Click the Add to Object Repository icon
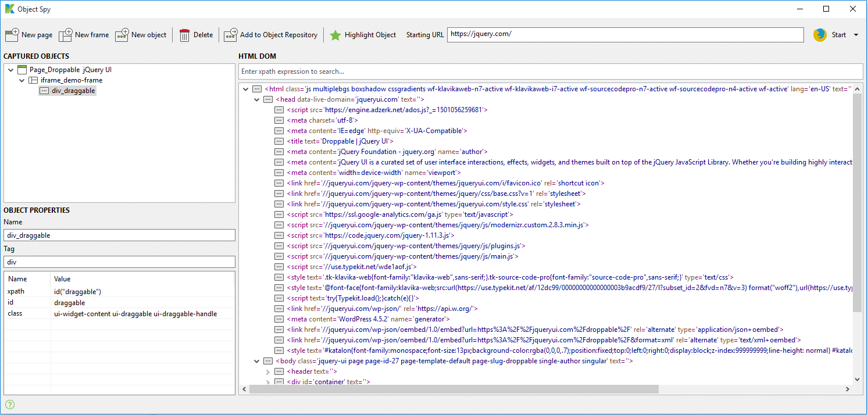 [x=231, y=35]
